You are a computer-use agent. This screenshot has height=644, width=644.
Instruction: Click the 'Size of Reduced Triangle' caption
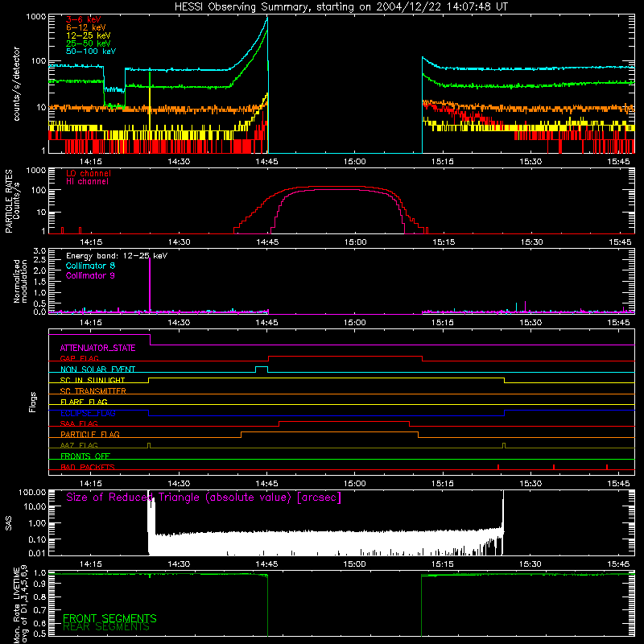pos(204,497)
